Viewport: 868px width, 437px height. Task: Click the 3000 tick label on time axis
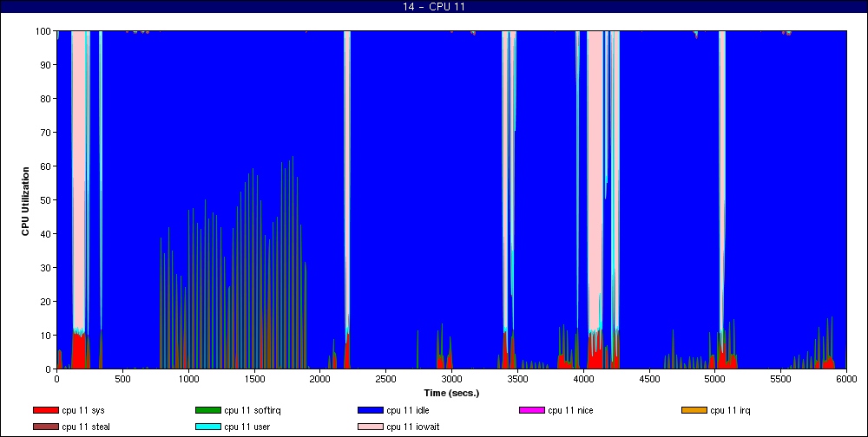pyautogui.click(x=451, y=379)
